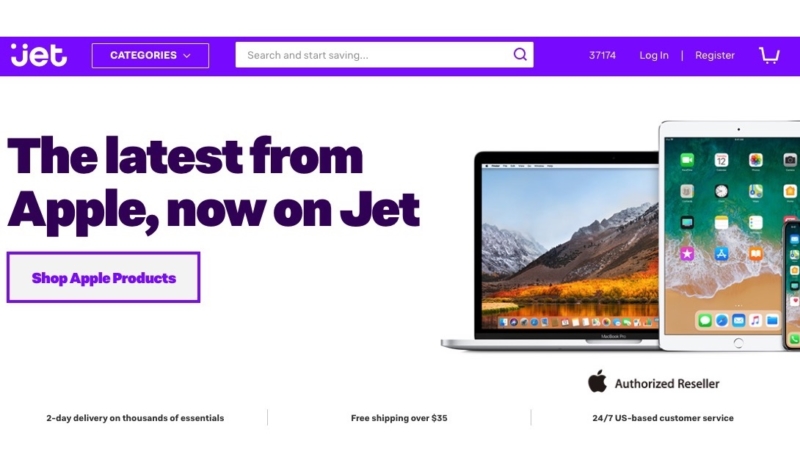This screenshot has height=457, width=800.
Task: Open the shopping cart icon
Action: coord(769,55)
